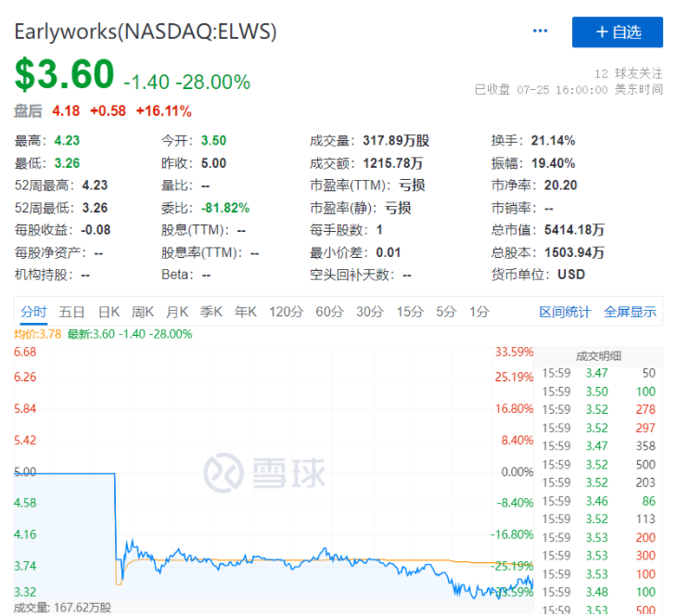
Task: Click the 货币单位 USD value
Action: [x=571, y=275]
